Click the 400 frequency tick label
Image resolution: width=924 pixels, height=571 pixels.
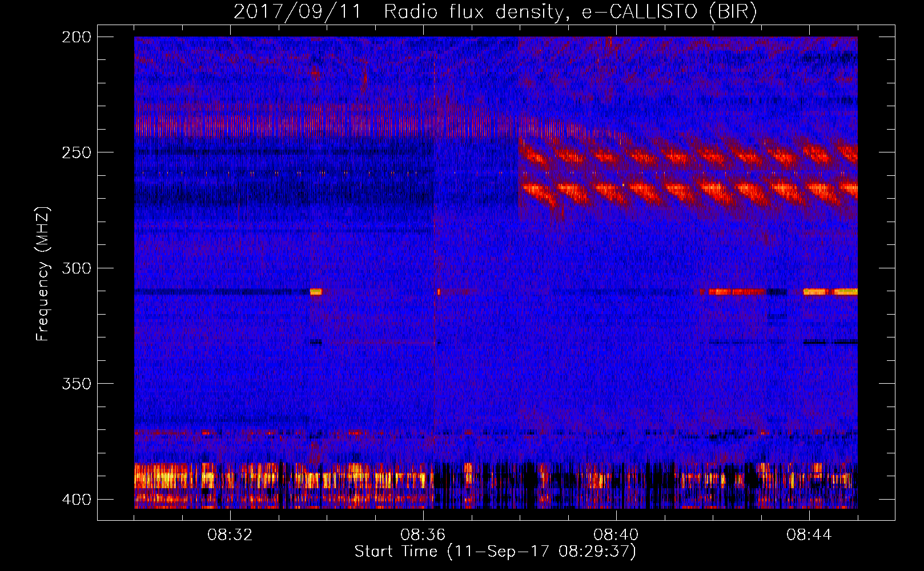(77, 500)
